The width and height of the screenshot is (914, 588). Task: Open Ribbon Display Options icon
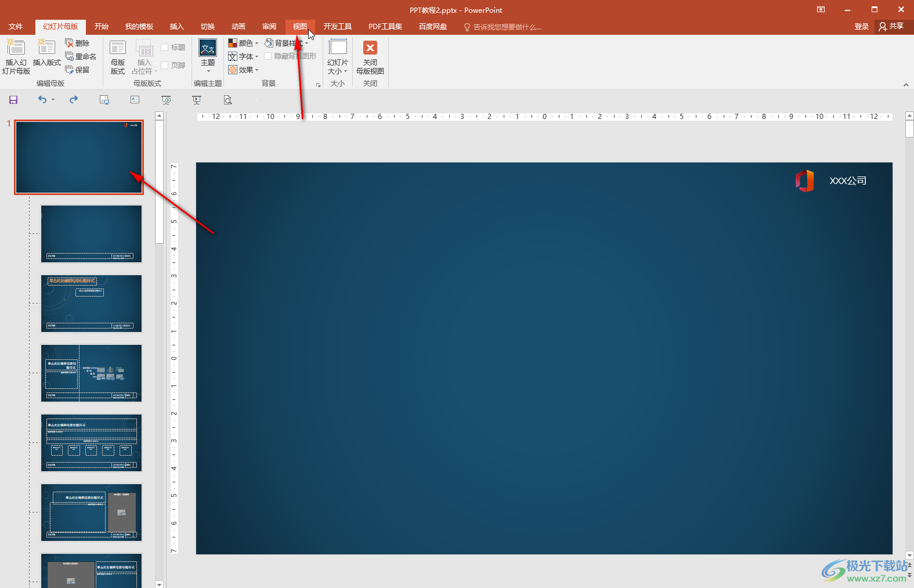[x=821, y=9]
